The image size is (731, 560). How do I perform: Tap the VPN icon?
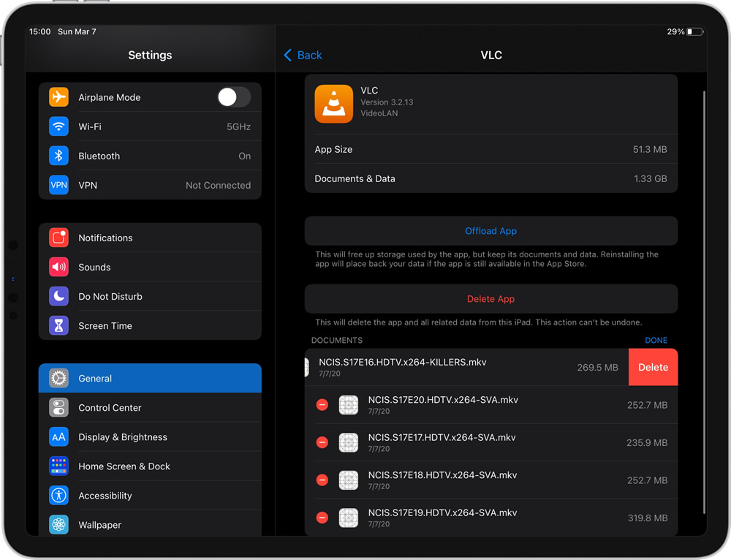click(58, 185)
